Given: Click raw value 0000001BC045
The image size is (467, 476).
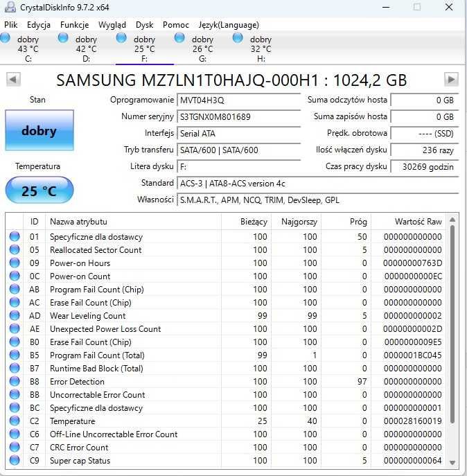Looking at the screenshot, I should tap(412, 355).
